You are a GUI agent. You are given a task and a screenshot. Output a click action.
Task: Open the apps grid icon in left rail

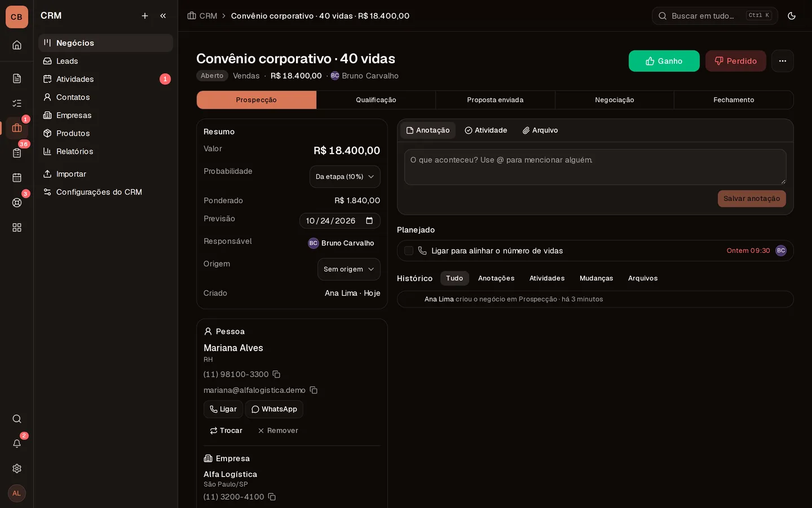[x=17, y=227]
